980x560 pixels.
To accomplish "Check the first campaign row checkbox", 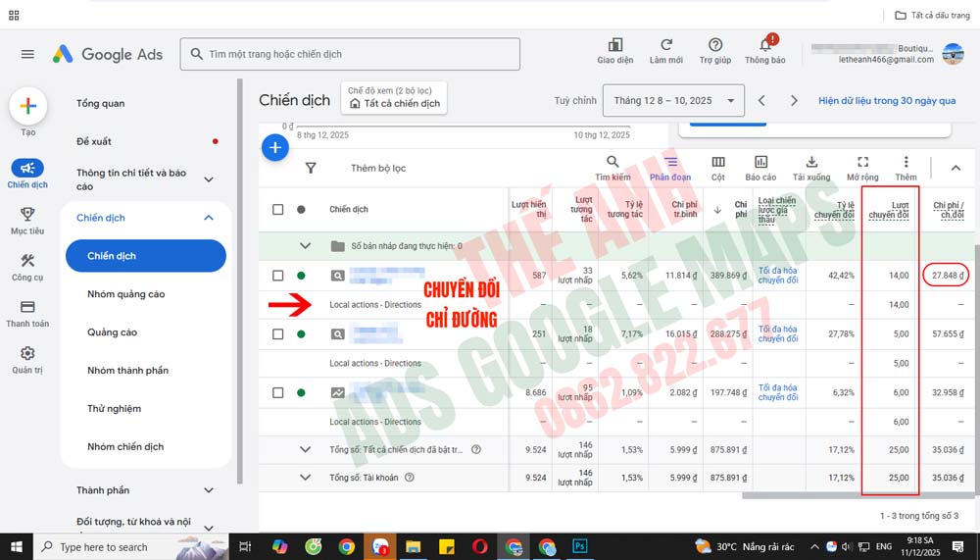I will pos(278,276).
